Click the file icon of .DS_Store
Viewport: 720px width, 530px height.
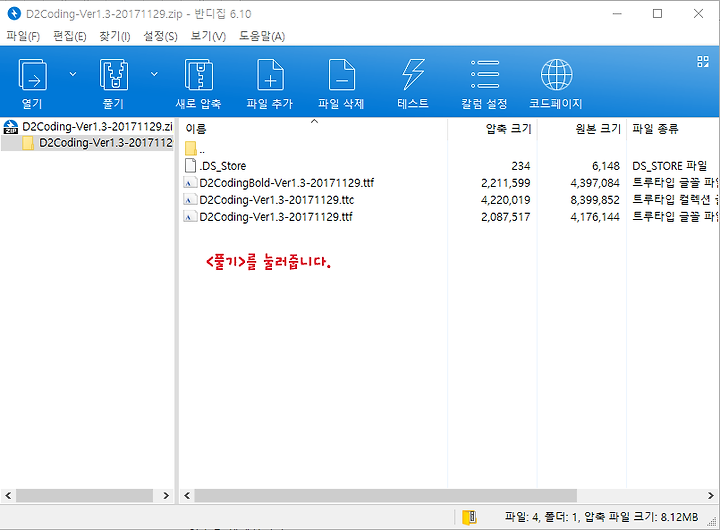[190, 165]
